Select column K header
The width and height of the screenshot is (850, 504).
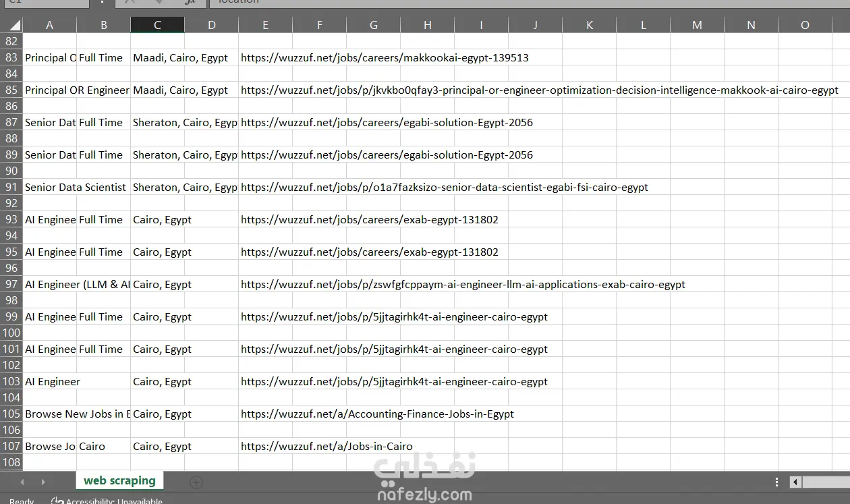(x=589, y=25)
